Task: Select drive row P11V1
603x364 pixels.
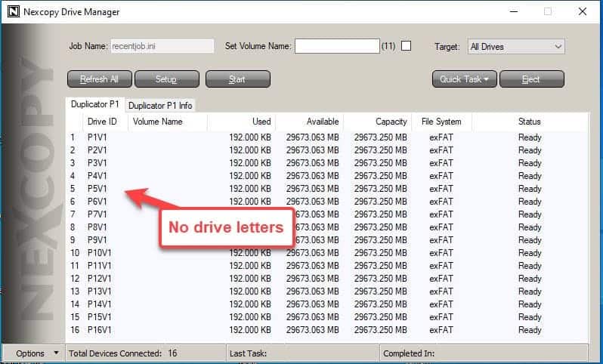Action: coord(327,266)
